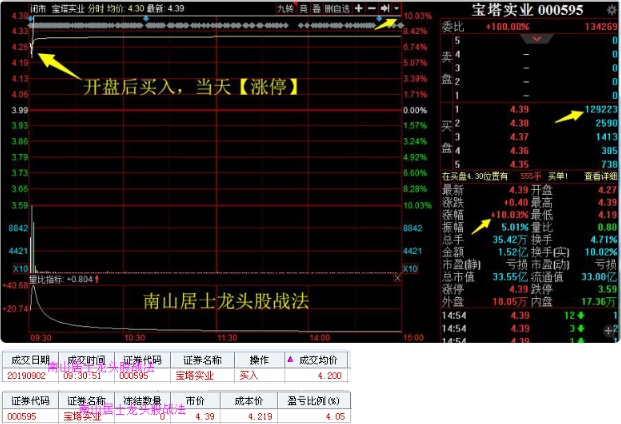The height and width of the screenshot is (424, 621).
Task: Click the 14:00 time axis label
Action: pyautogui.click(x=319, y=338)
